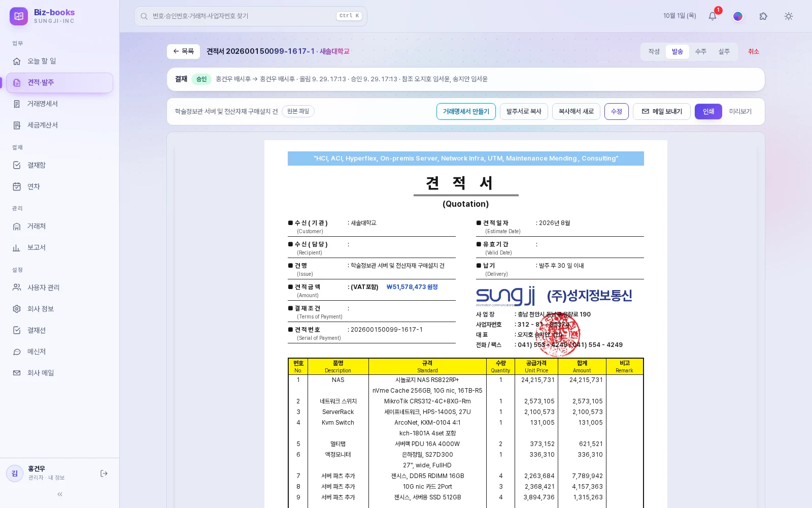Open 결재함 in sidebar
This screenshot has height=508, width=812.
point(60,165)
